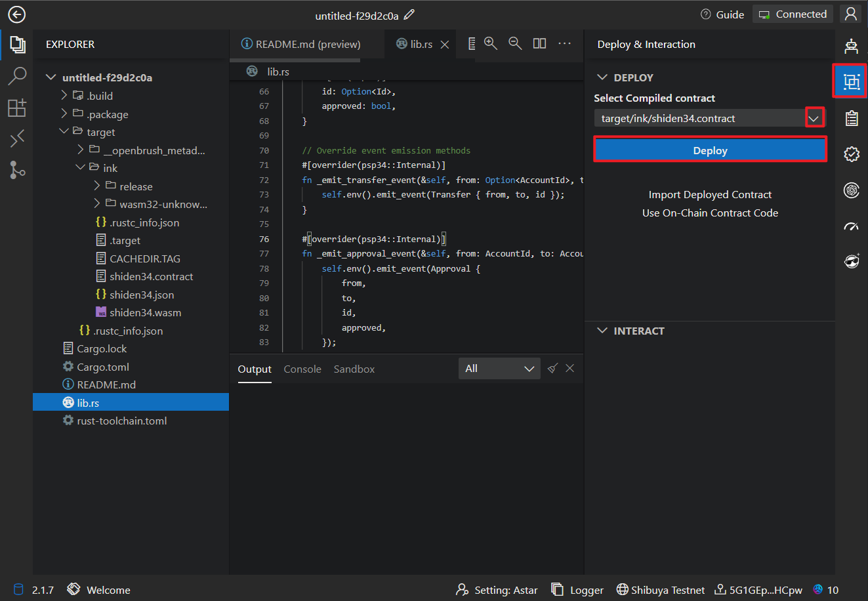Collapse the DEPLOY section

(x=602, y=77)
